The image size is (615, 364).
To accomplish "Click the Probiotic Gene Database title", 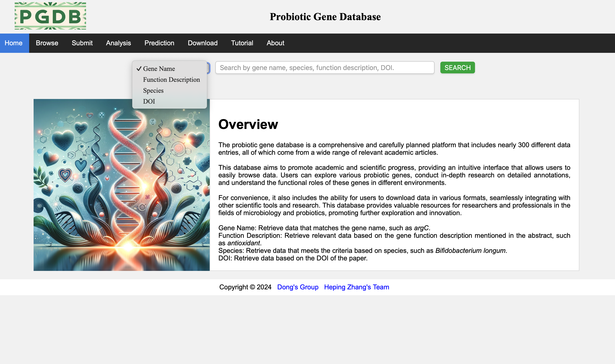I will (x=325, y=17).
